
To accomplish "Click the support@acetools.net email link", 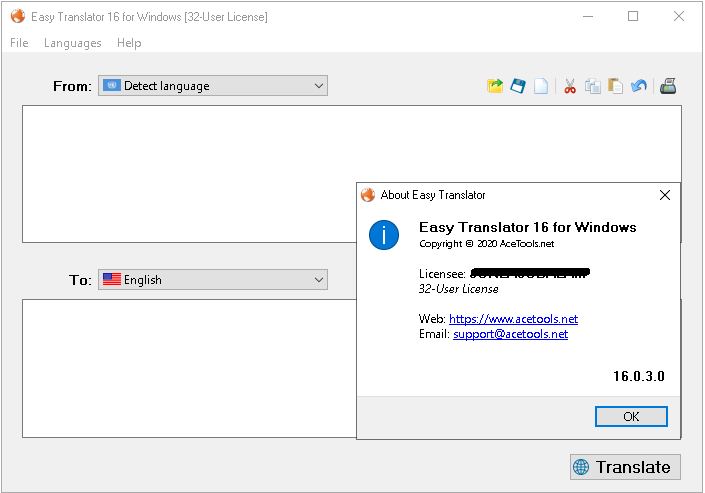I will pyautogui.click(x=510, y=334).
